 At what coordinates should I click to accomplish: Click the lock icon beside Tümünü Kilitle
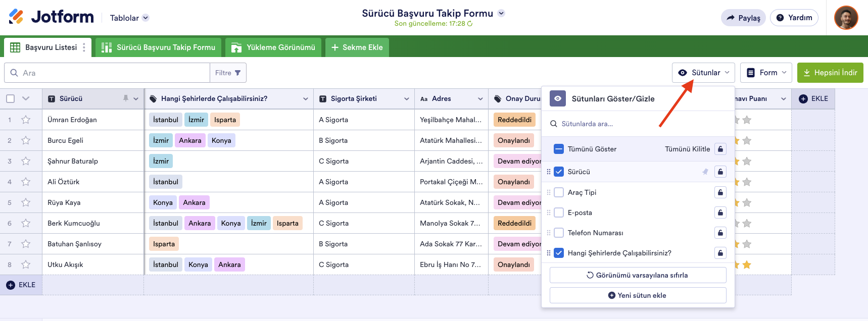720,149
